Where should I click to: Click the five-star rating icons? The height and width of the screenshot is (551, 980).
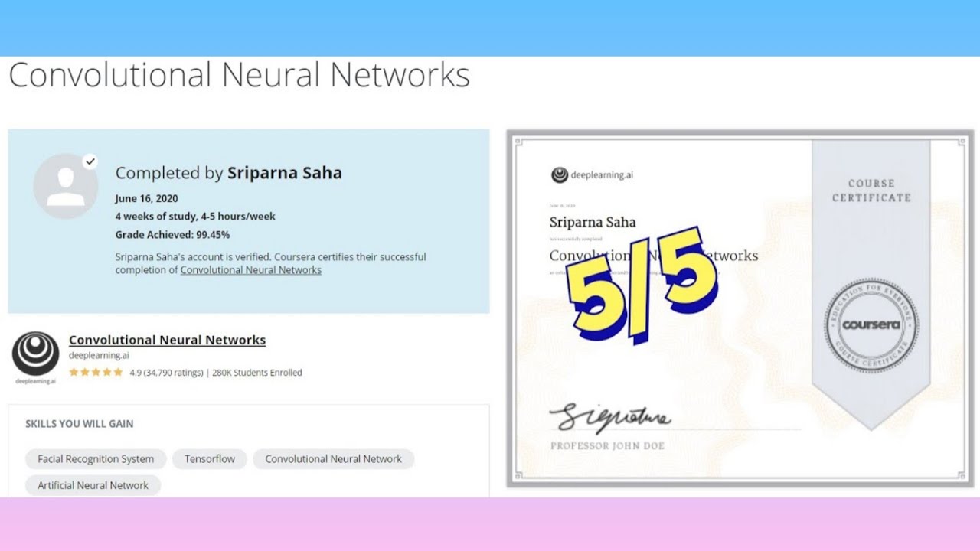tap(96, 373)
